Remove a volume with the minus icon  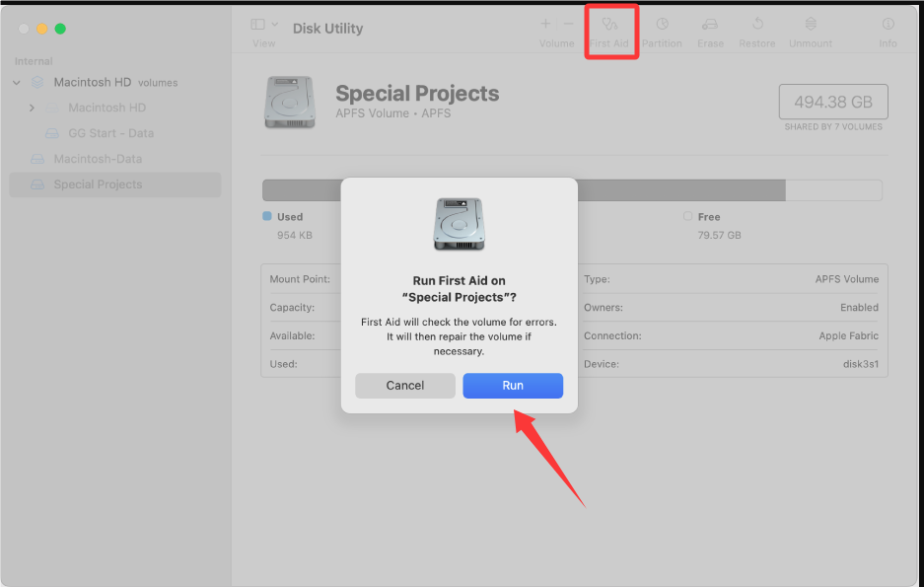click(x=568, y=24)
